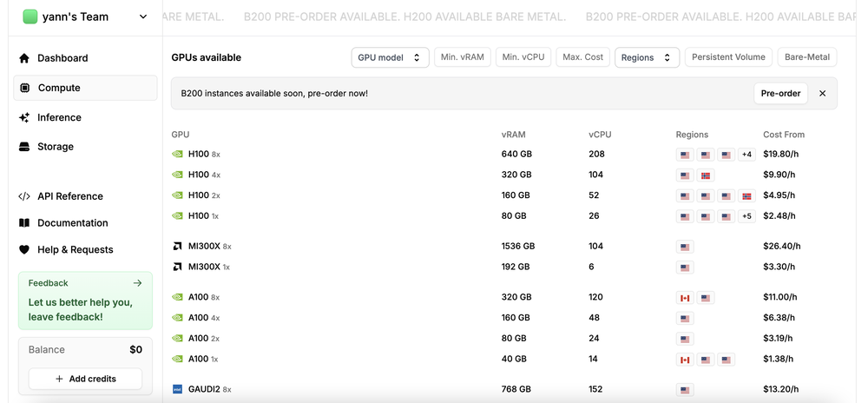Image resolution: width=868 pixels, height=403 pixels.
Task: Click the Add credits button
Action: pyautogui.click(x=85, y=379)
